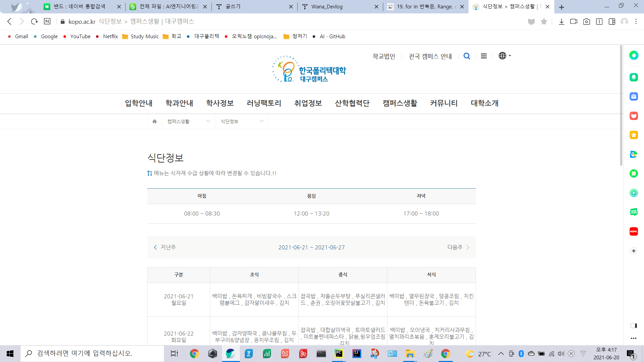Expand the 캠퍼스생활 breadcrumb dropdown

(x=189, y=121)
